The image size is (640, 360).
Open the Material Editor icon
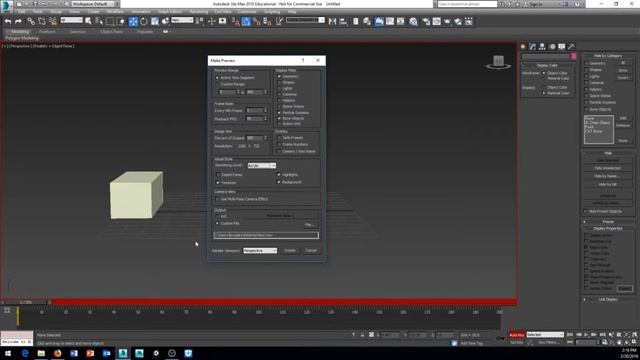[x=414, y=21]
